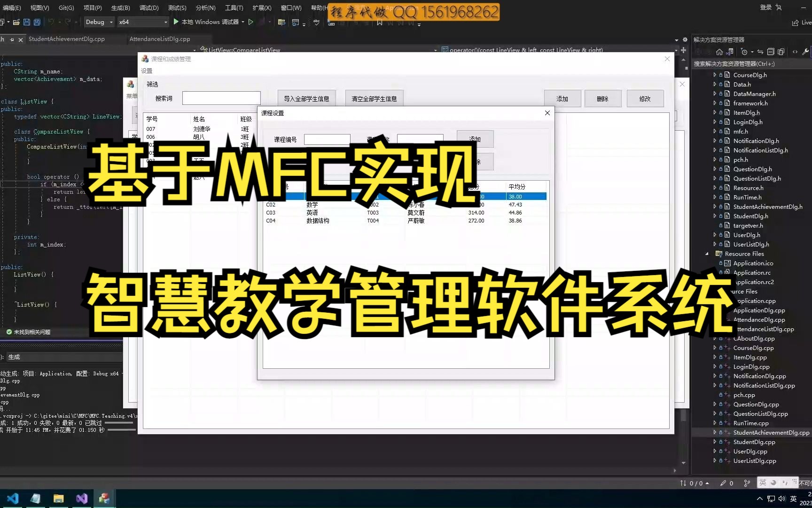Screen dimensions: 812x508
Task: Click the 搜索词 search input field
Action: pos(221,98)
